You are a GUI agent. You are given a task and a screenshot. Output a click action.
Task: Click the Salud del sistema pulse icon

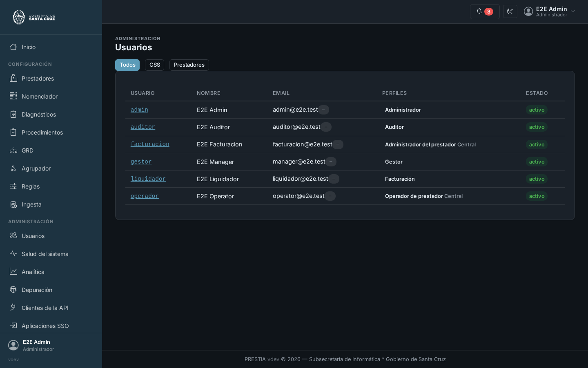[13, 254]
